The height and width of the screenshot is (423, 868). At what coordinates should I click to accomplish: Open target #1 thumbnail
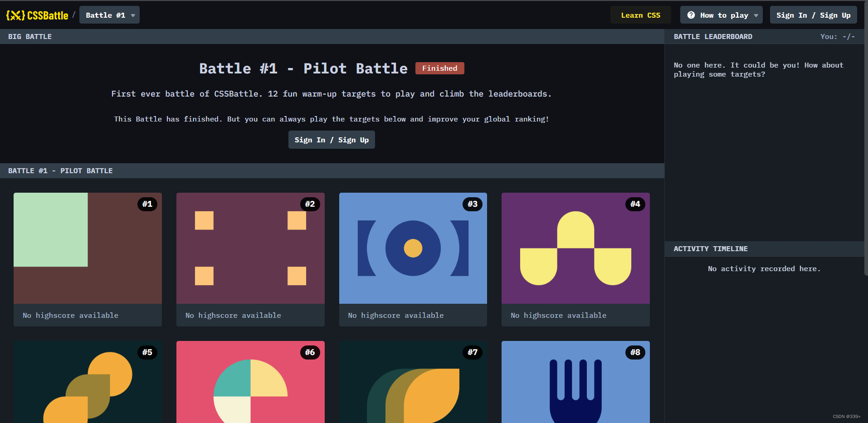click(88, 248)
